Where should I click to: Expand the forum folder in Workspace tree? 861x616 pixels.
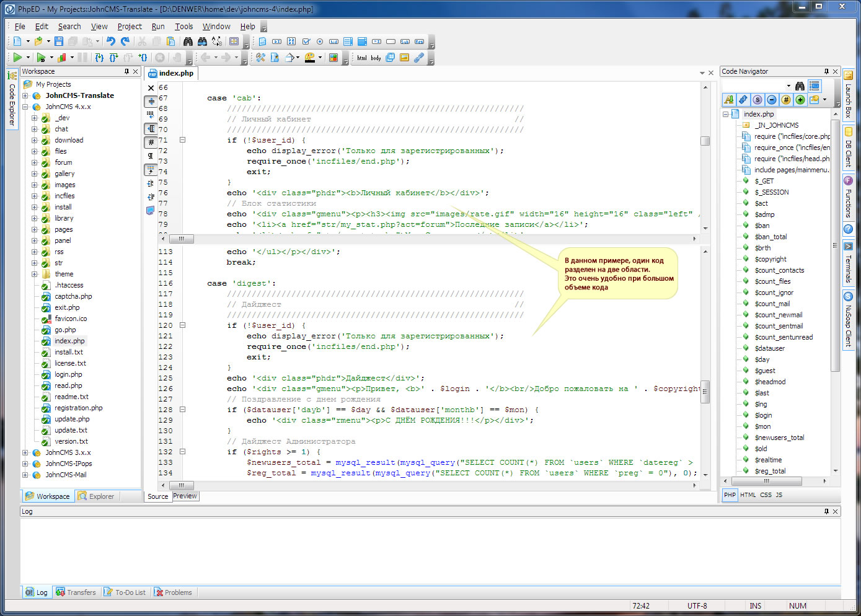[x=35, y=163]
